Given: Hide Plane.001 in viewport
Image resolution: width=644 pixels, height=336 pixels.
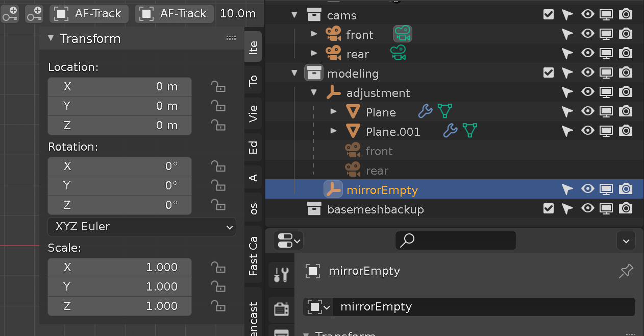Looking at the screenshot, I should [587, 131].
